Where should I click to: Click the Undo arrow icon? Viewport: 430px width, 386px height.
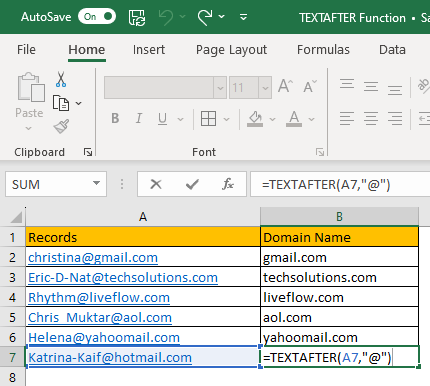165,17
